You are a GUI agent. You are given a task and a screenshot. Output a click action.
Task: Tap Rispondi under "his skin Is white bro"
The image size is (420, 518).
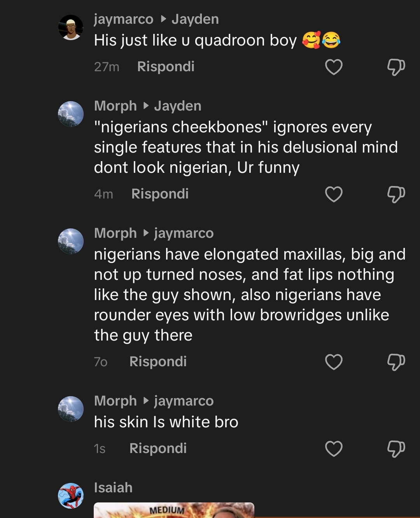158,448
